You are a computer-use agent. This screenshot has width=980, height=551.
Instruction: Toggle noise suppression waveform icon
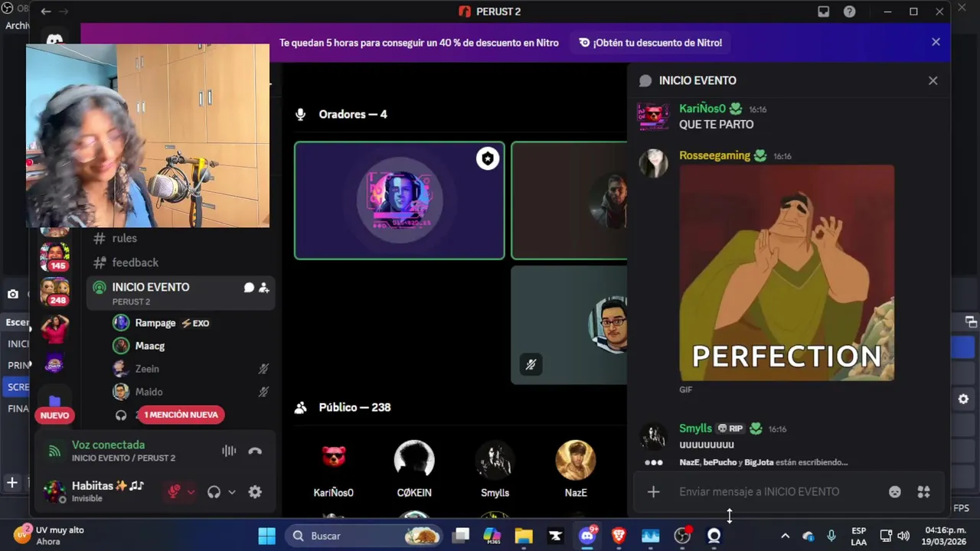point(229,451)
